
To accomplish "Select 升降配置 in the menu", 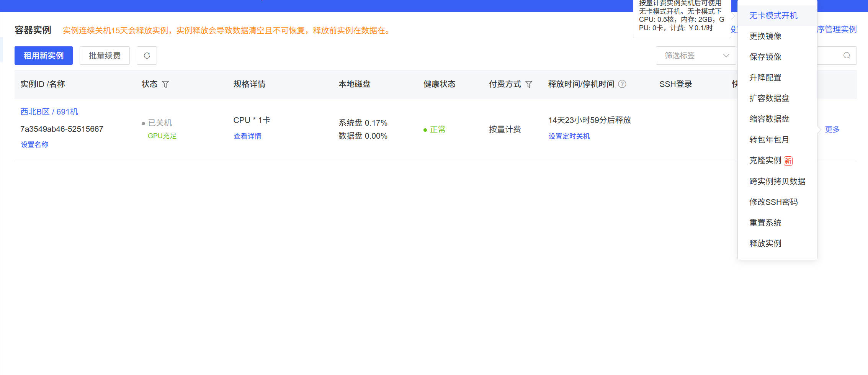I will (777, 78).
